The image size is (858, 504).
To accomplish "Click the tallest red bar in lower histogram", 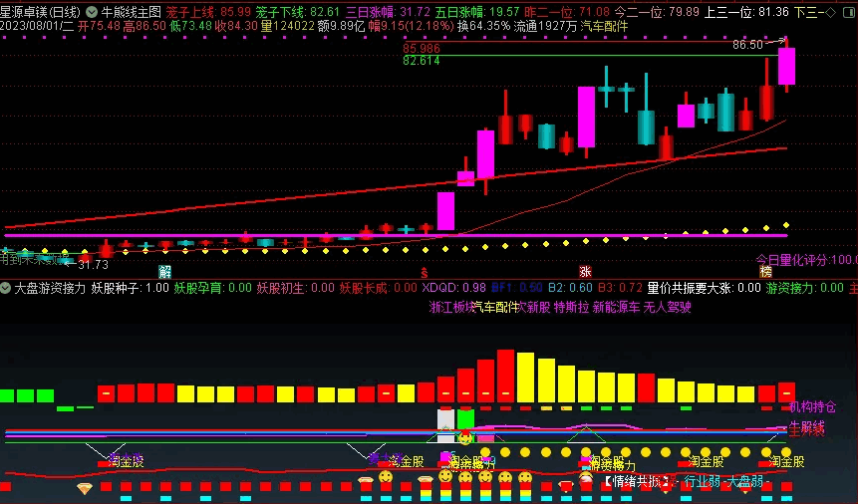I will (505, 376).
